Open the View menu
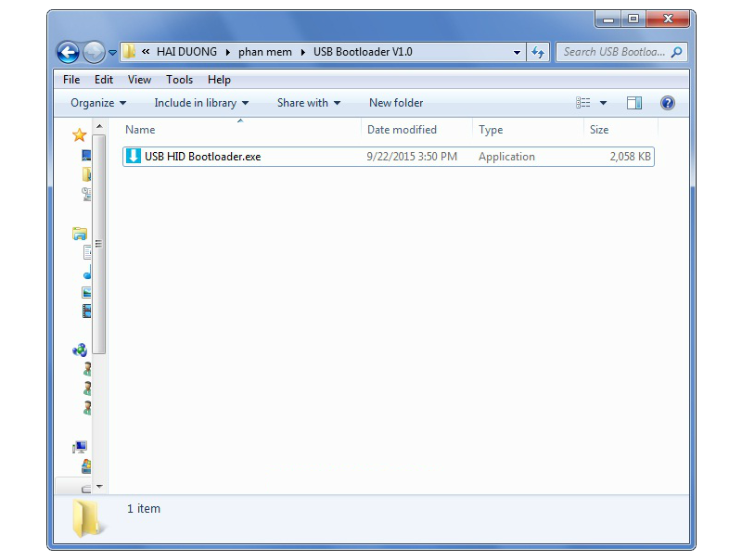The image size is (742, 560). [139, 80]
